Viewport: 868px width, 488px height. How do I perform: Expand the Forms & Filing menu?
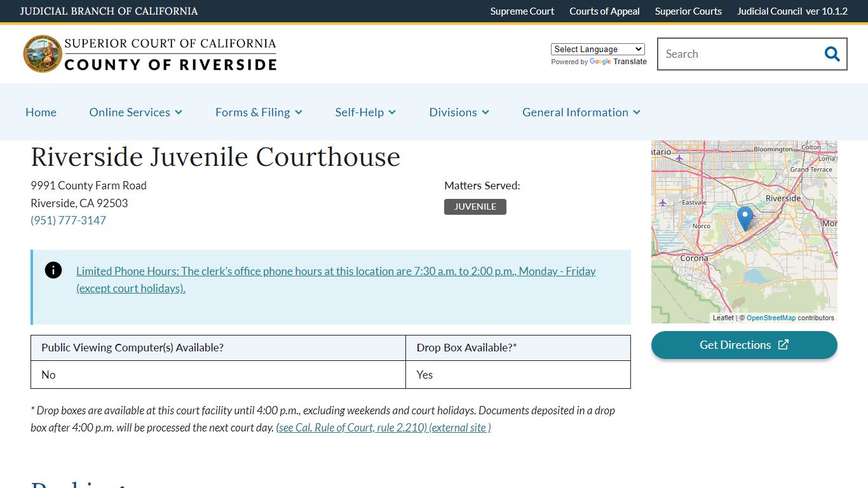coord(259,112)
